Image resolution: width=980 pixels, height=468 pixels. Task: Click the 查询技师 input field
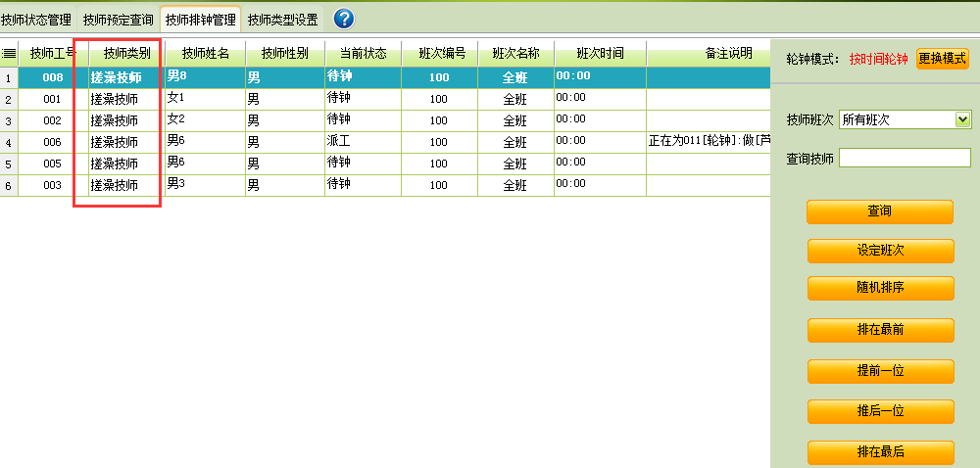pyautogui.click(x=904, y=158)
